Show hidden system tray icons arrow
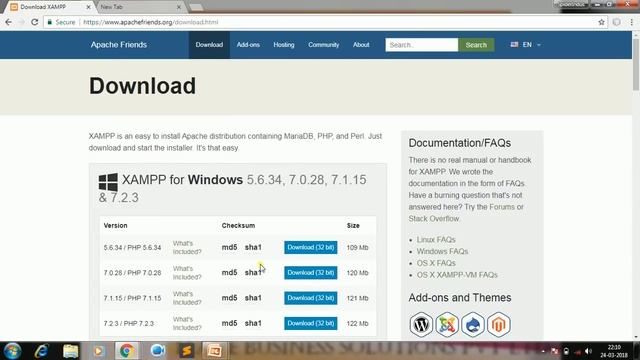 [x=543, y=351]
